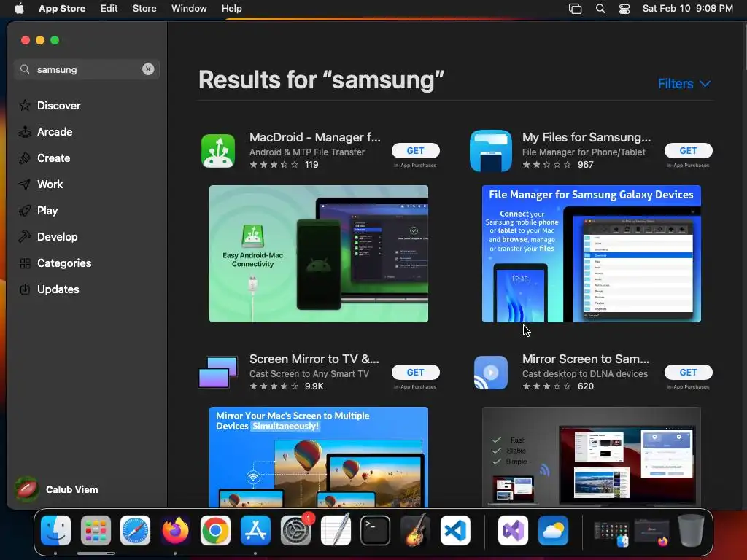Viewport: 747px width, 560px height.
Task: Open Trash in the Dock
Action: 692,531
